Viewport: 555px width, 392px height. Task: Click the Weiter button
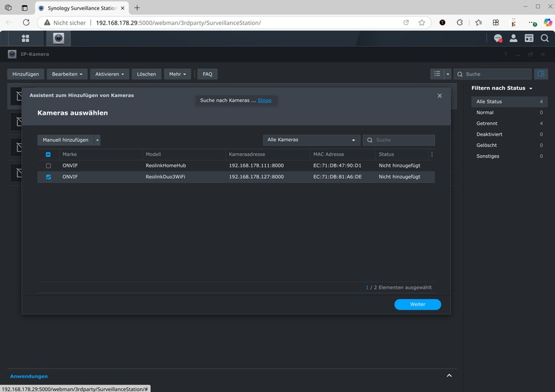[417, 304]
